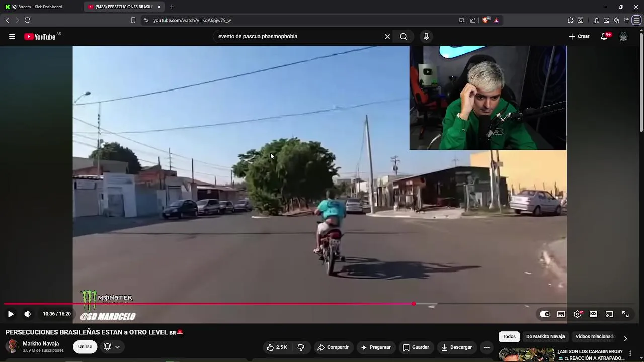Open browser extensions puzzle icon
This screenshot has height=362, width=644.
(x=570, y=20)
